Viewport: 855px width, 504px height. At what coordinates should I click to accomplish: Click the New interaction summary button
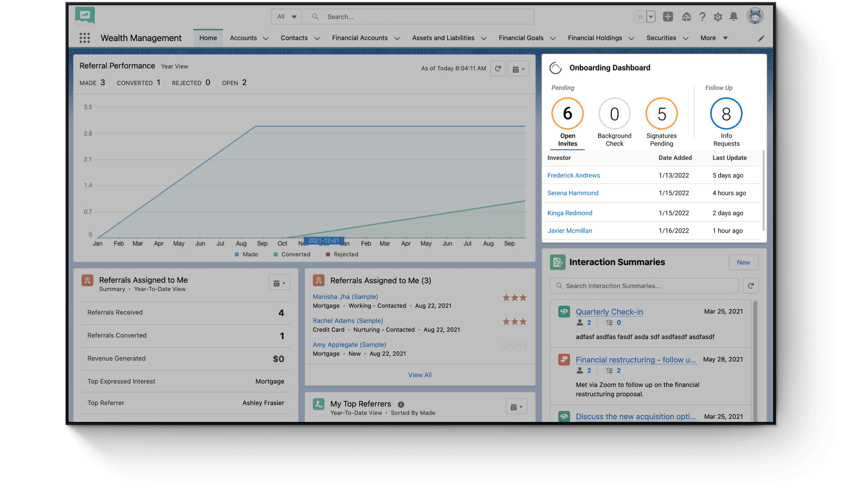[743, 262]
